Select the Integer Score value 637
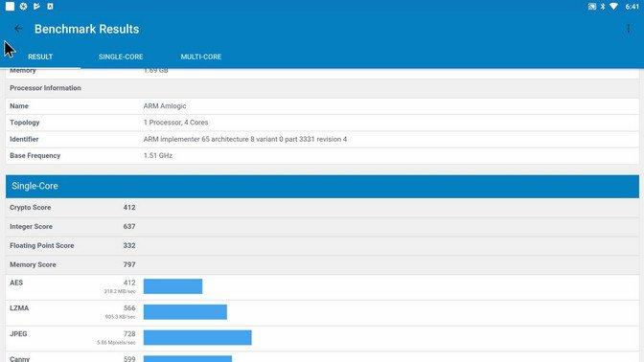The image size is (644, 362). tap(129, 227)
